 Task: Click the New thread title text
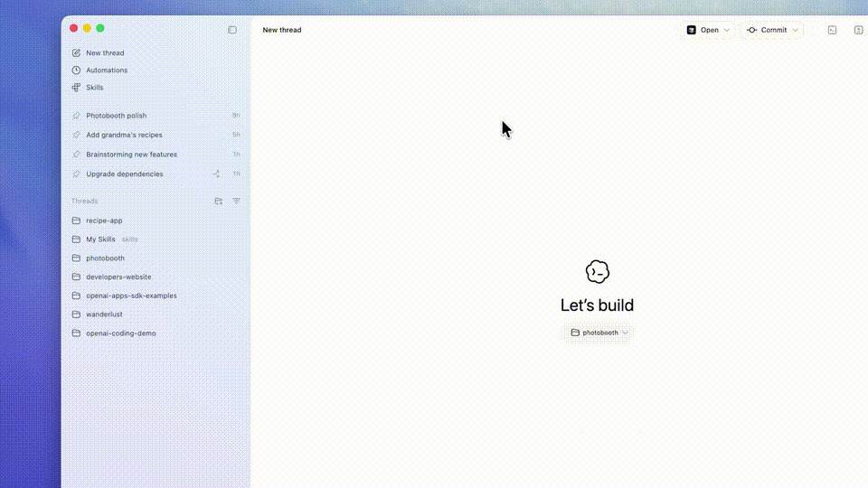pyautogui.click(x=282, y=30)
